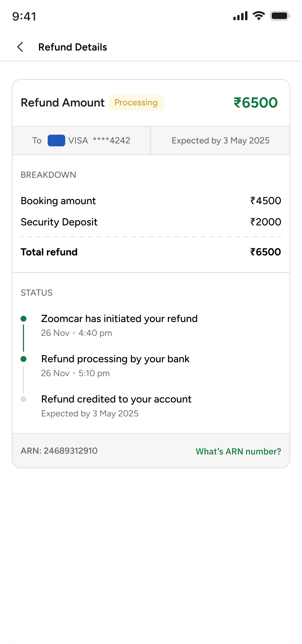Tap the blue VISA card icon
This screenshot has height=644, width=302.
(x=56, y=141)
